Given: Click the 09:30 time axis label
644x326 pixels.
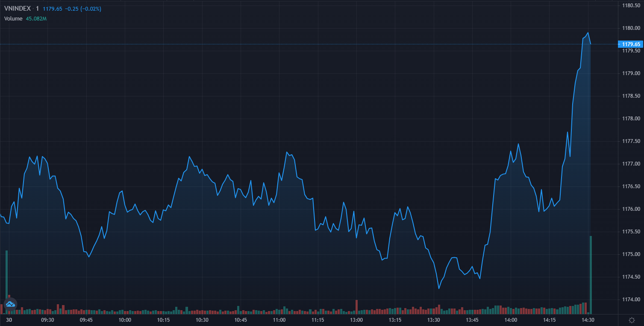Looking at the screenshot, I should pos(47,320).
